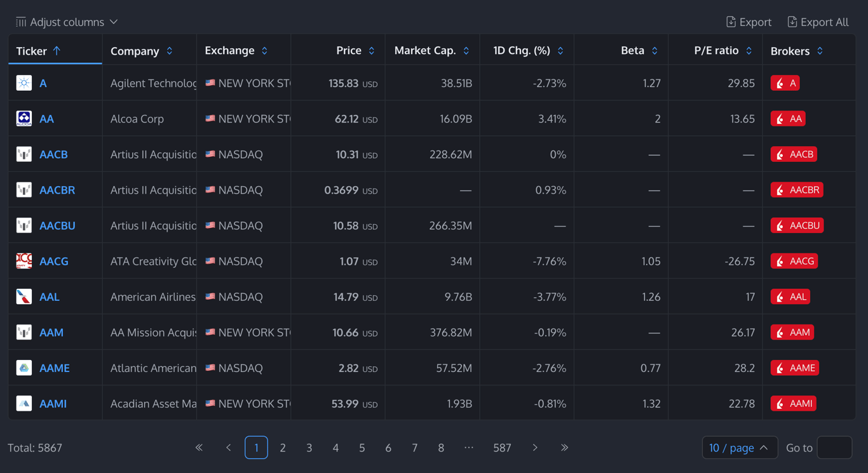Viewport: 868px width, 473px height.
Task: Click the red AAM broker badge
Action: pos(792,332)
